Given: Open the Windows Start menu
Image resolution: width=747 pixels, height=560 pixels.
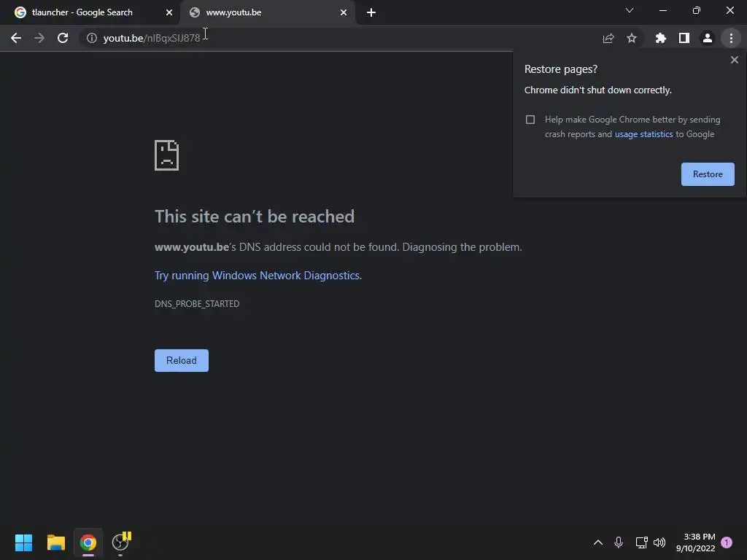Looking at the screenshot, I should coord(23,542).
